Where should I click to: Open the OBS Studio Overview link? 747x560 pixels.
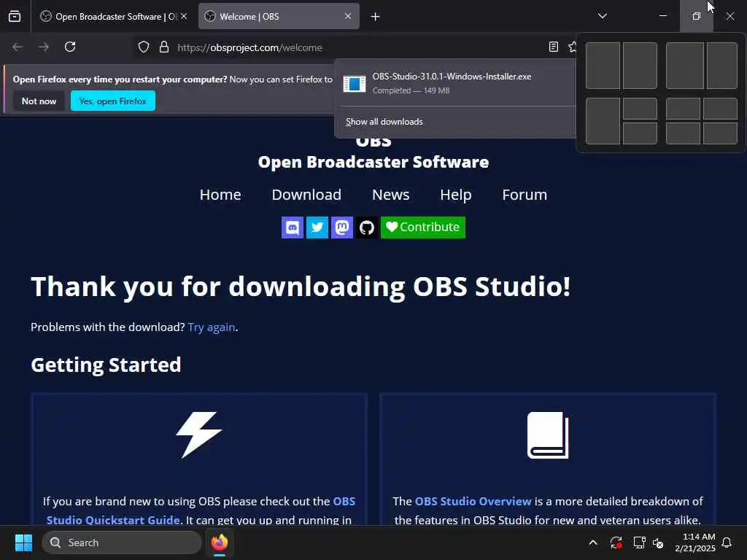point(473,502)
